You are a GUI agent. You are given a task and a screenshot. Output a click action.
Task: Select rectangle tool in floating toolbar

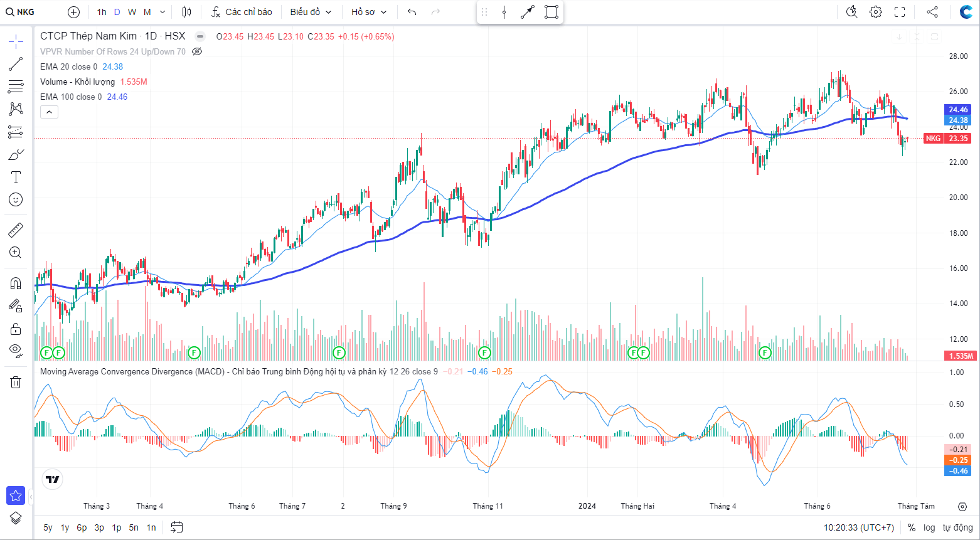551,12
